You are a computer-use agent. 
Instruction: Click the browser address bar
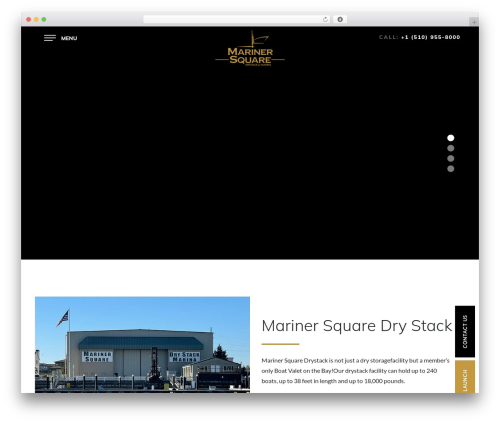click(237, 19)
